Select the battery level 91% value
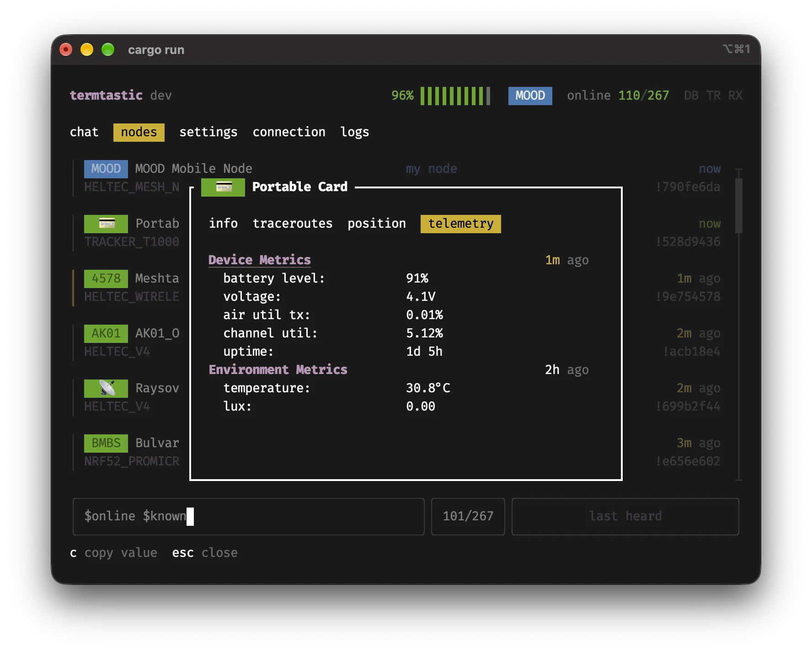Viewport: 812px width, 652px height. point(417,278)
